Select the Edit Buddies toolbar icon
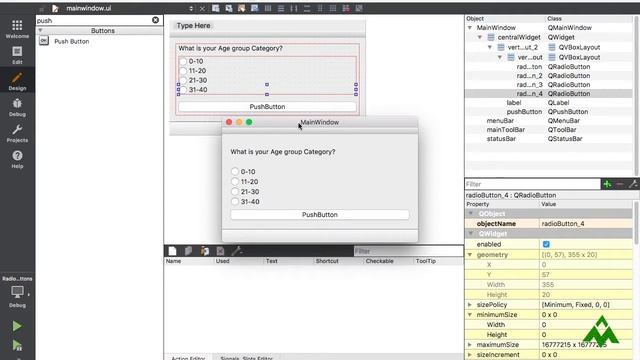Viewport: 640px width, 360px height. [242, 8]
